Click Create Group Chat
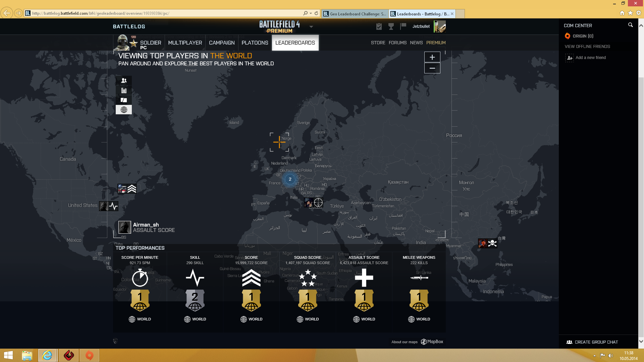 [592, 342]
